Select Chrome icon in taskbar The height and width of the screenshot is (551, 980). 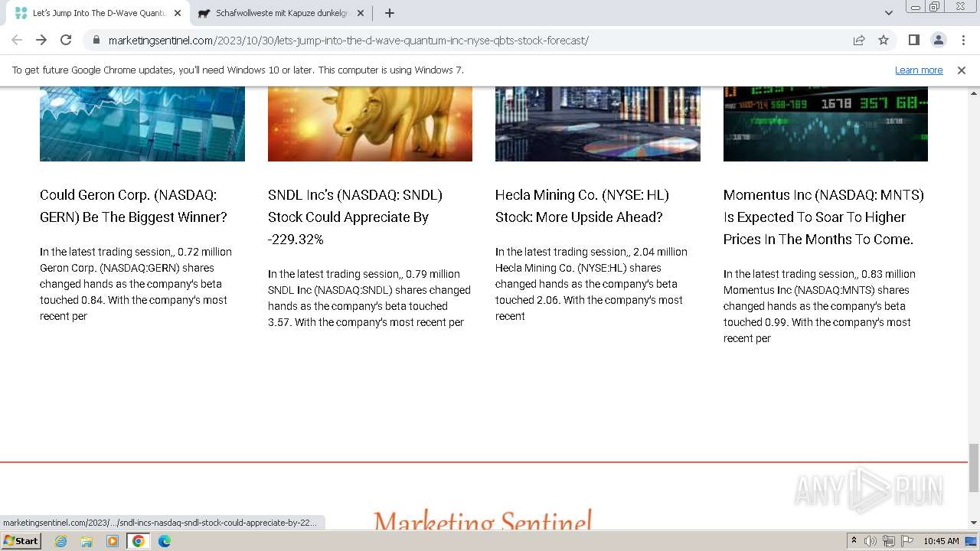[139, 541]
